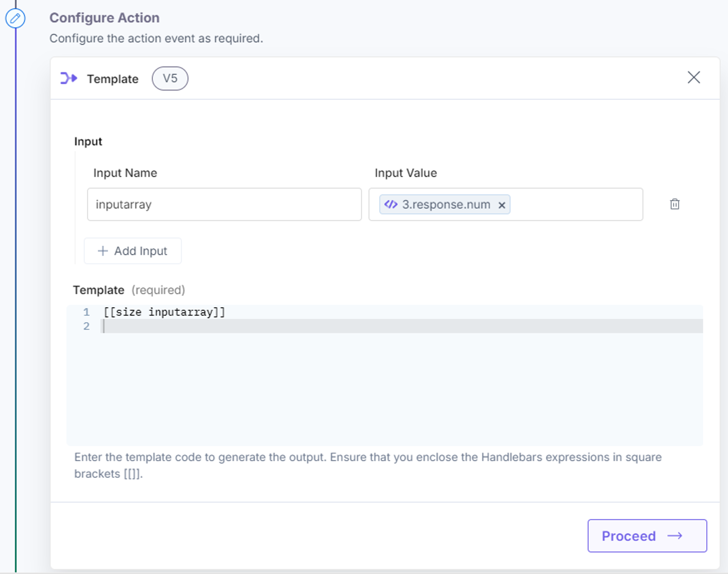Close the Template action panel
The image size is (728, 574).
point(694,77)
